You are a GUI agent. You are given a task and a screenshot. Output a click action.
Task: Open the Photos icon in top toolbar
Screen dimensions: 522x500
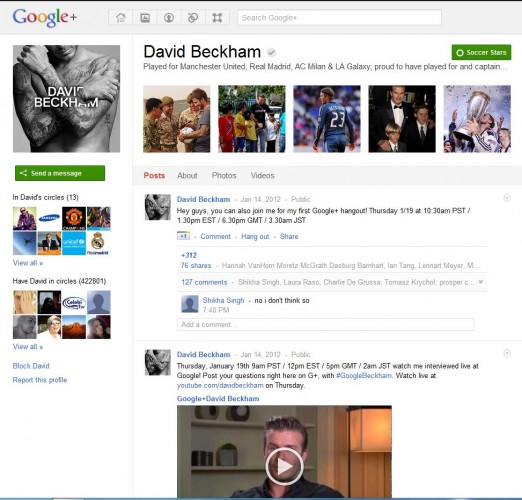pos(145,17)
